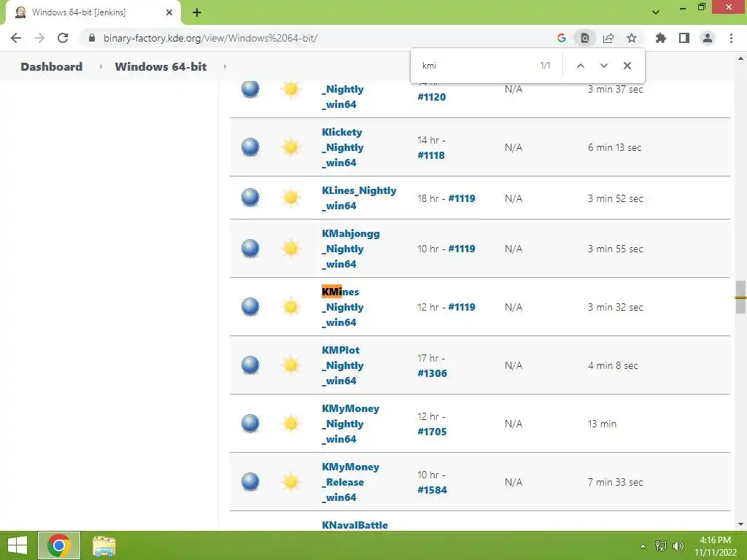Go to previous find result
Screen dimensions: 747x560
tap(580, 66)
